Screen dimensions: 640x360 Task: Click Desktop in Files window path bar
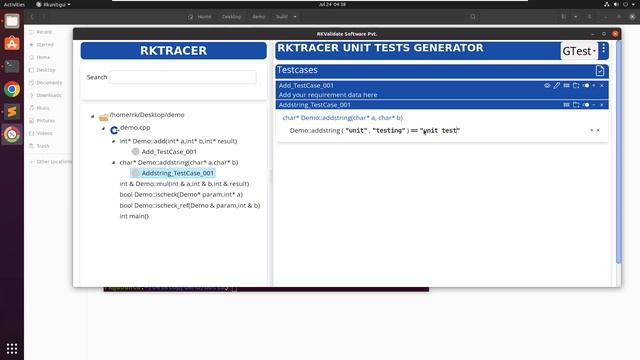coord(231,17)
